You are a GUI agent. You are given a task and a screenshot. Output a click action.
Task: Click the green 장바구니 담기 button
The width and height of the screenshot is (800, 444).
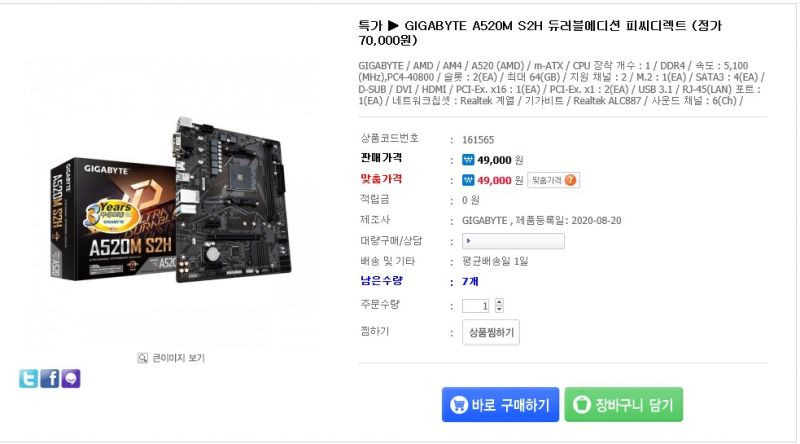(623, 405)
